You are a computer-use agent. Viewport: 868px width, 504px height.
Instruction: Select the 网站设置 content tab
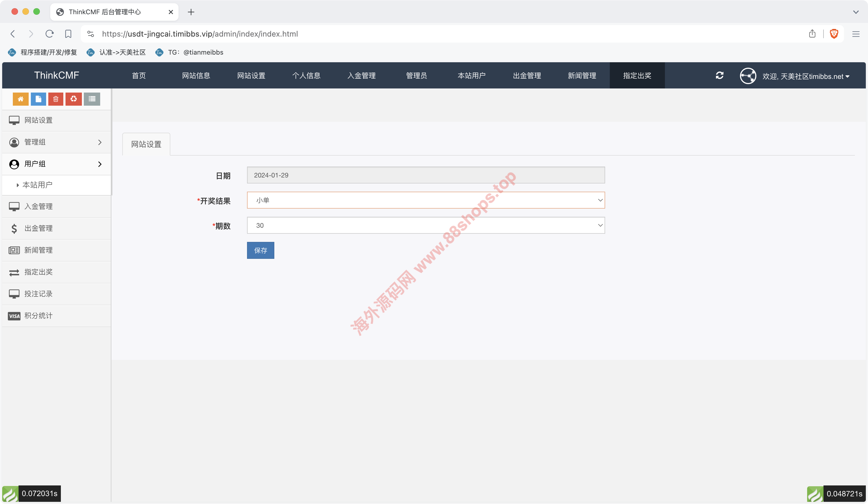(x=146, y=144)
